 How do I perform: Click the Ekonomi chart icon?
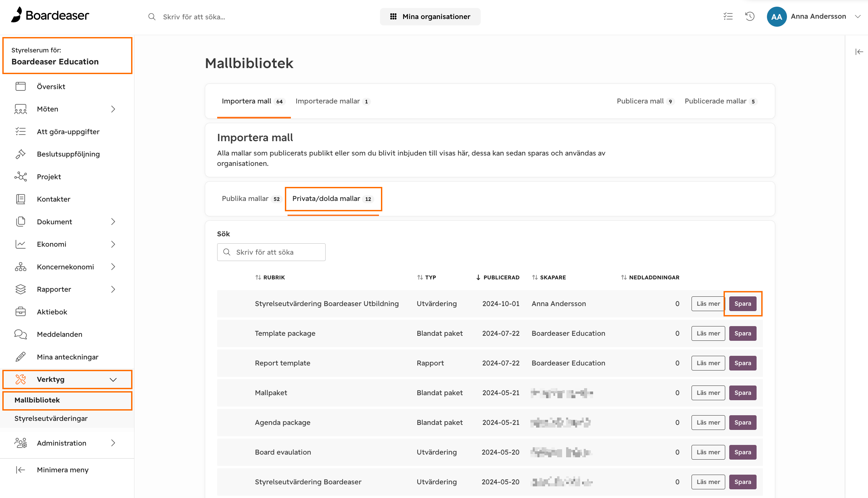[x=20, y=244]
